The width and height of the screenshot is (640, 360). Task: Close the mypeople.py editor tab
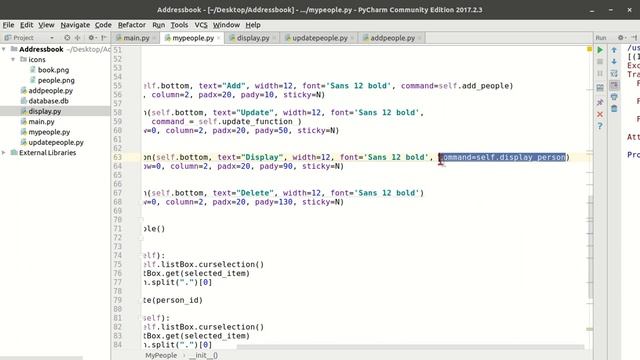(218, 38)
